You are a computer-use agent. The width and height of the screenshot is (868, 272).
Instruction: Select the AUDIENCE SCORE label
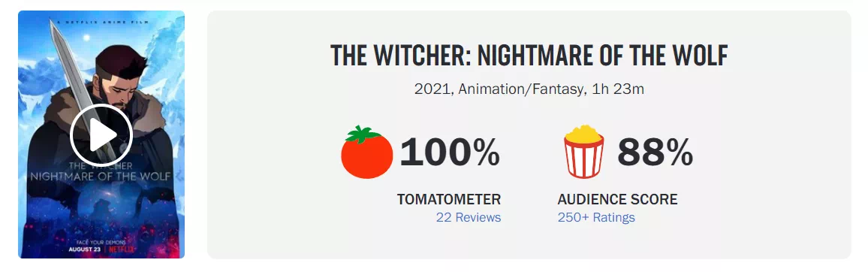click(617, 199)
